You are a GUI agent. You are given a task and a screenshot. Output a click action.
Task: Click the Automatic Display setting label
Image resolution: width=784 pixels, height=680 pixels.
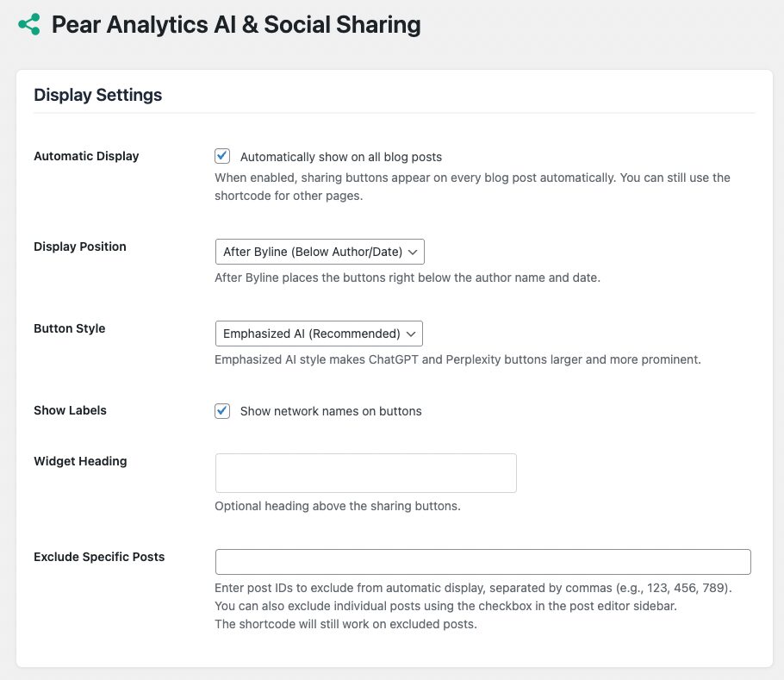pyautogui.click(x=86, y=156)
